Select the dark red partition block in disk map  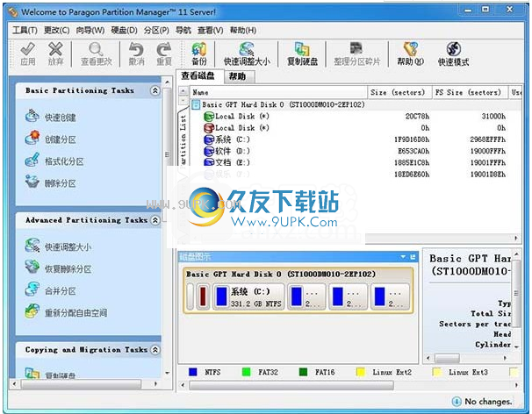[203, 297]
